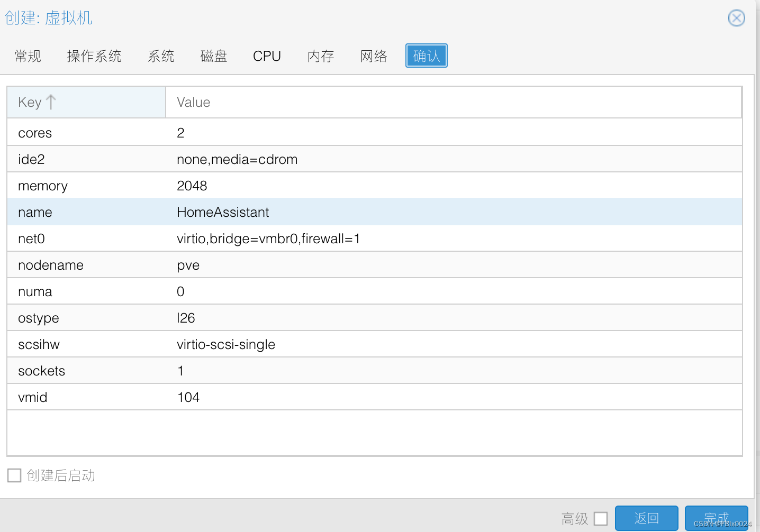Enable the 创建后启动 checkbox
Screen dimensions: 760x532
[x=14, y=475]
